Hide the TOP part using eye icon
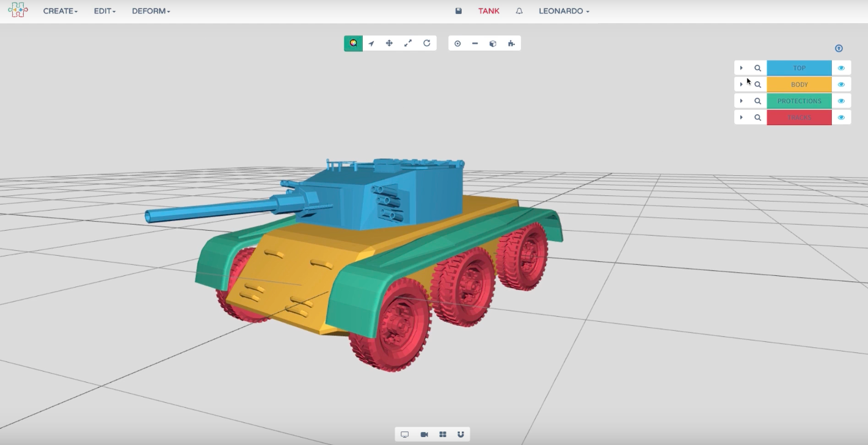 coord(841,68)
